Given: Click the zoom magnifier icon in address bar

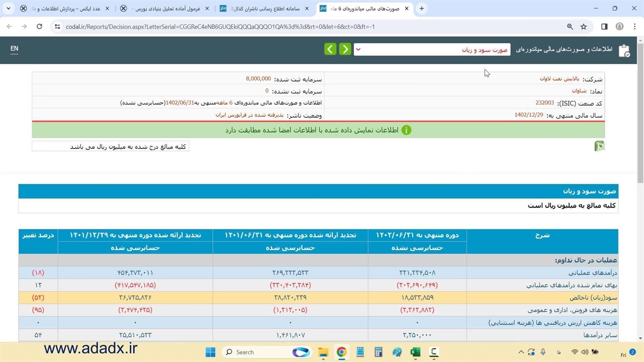Looking at the screenshot, I should tap(570, 27).
